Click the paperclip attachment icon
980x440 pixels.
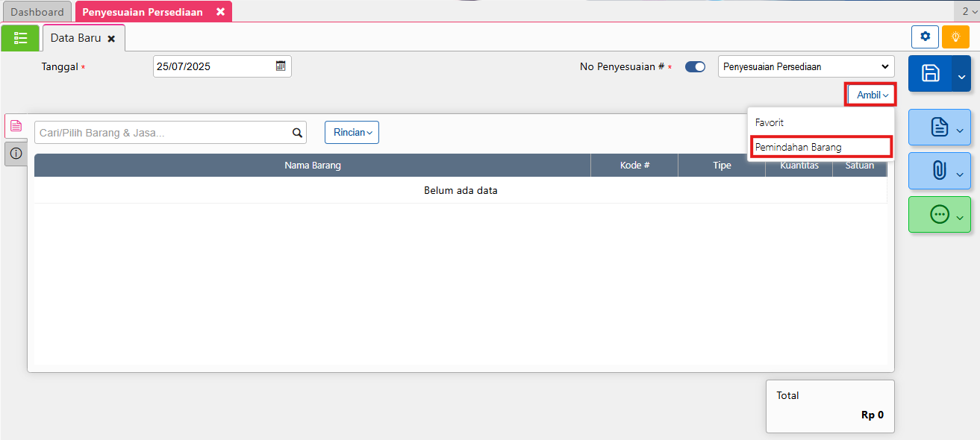pyautogui.click(x=939, y=171)
